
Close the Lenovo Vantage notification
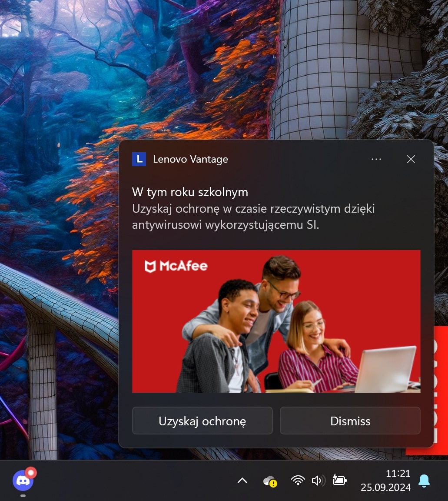coord(411,160)
